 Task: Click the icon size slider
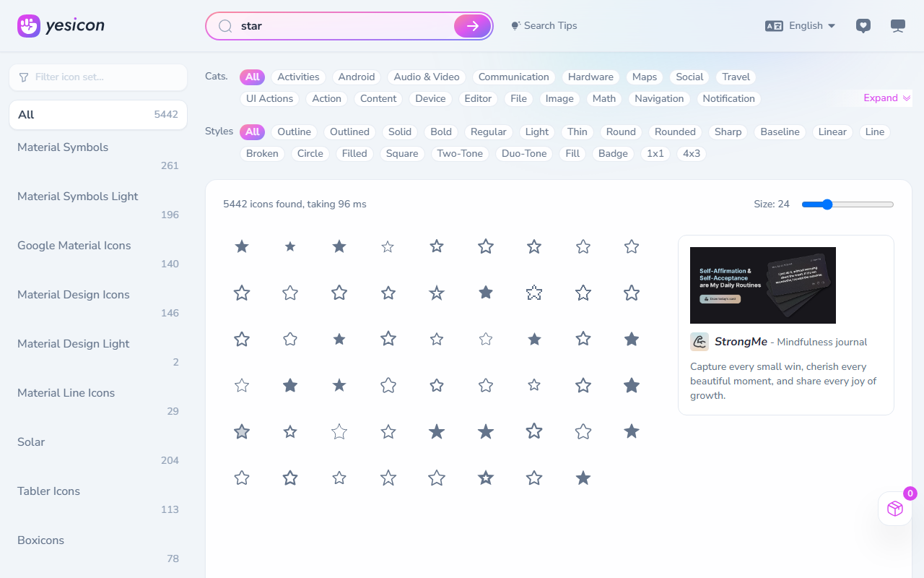[x=847, y=204]
